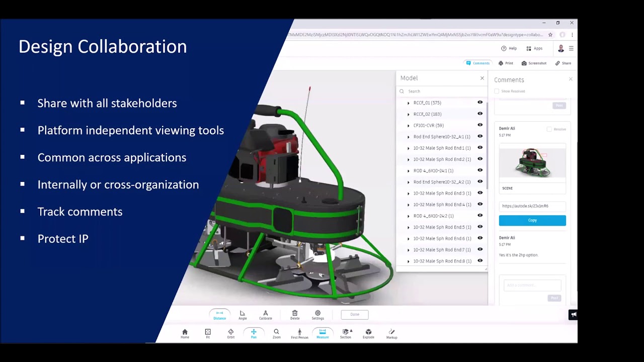Expand the CF101-CVR (59) node
Screen dimensions: 644x362
pyautogui.click(x=409, y=125)
